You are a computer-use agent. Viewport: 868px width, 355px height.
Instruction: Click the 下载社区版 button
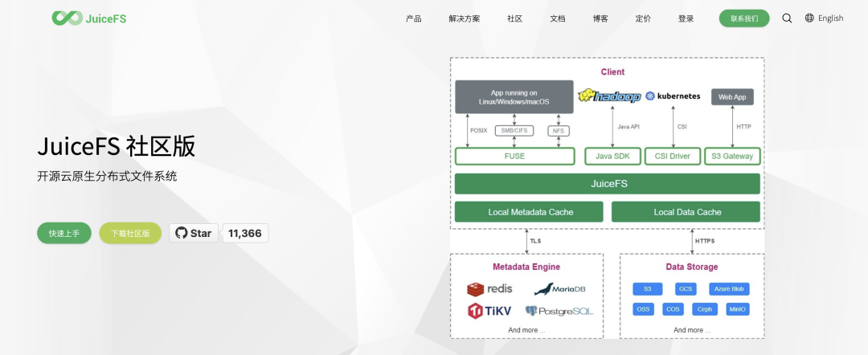[130, 234]
